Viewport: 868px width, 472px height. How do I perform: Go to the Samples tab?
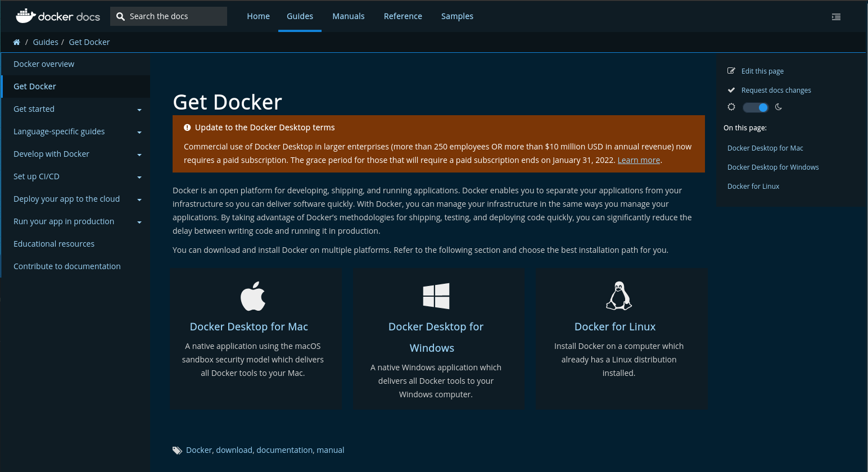point(457,16)
